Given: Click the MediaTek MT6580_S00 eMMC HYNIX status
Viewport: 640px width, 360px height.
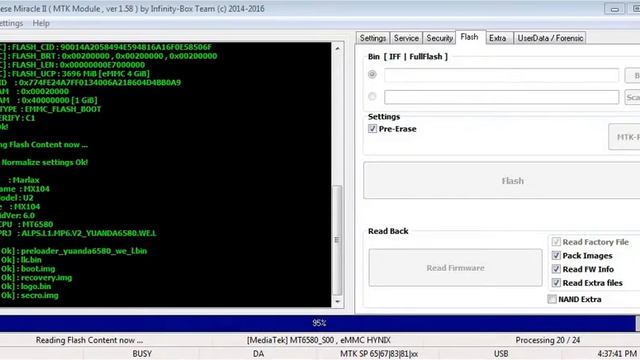Looking at the screenshot, I should coord(319,340).
